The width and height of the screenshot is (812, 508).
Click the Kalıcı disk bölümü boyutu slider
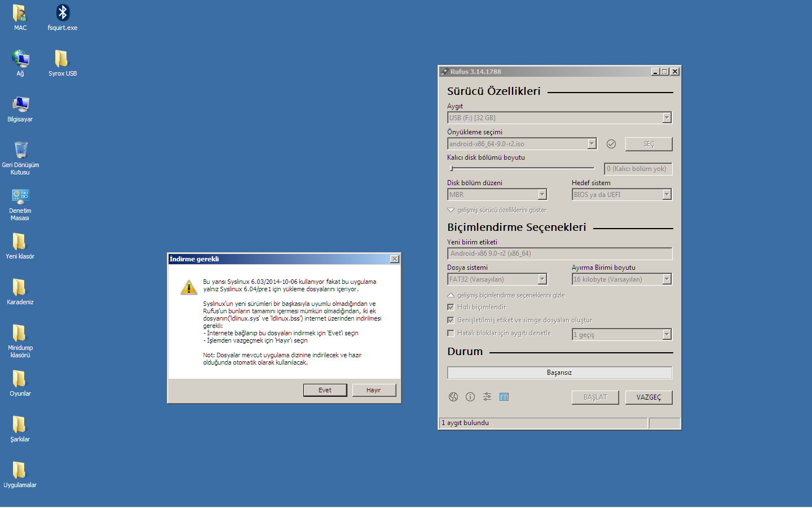tap(521, 168)
